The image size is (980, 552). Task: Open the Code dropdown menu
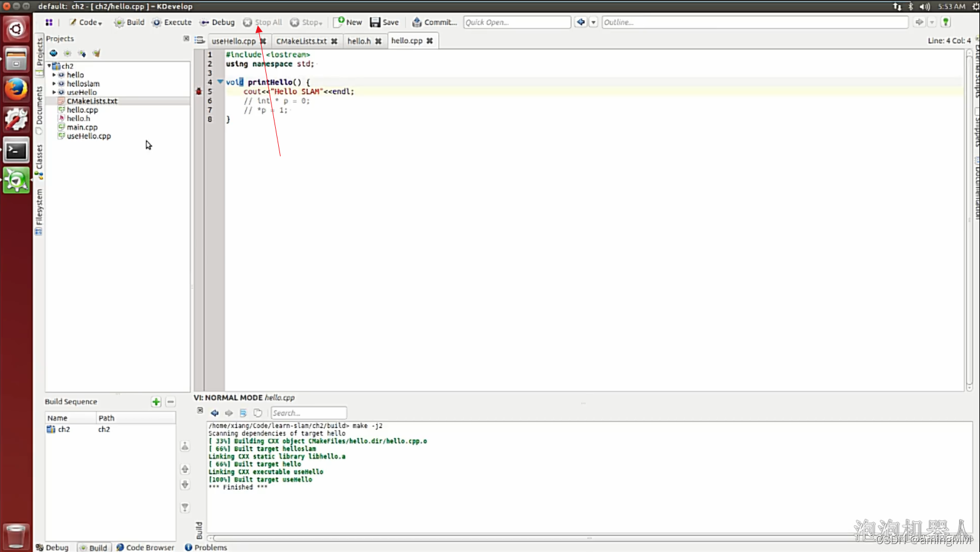pyautogui.click(x=85, y=22)
